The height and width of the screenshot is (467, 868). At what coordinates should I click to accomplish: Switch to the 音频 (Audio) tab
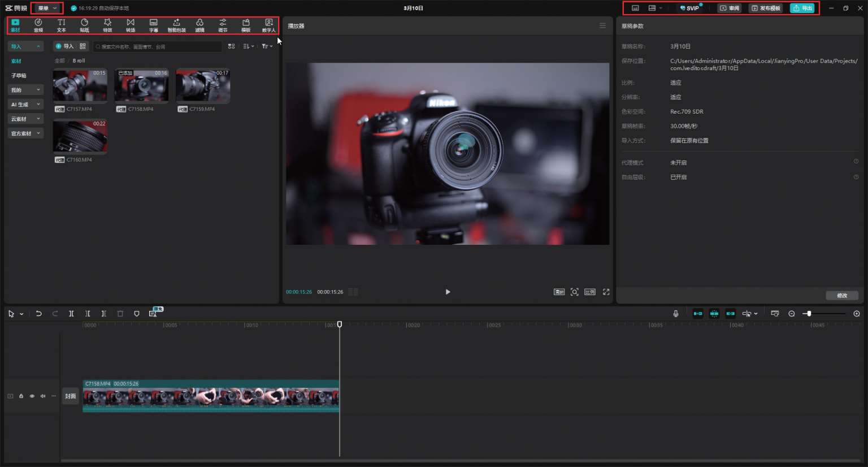click(38, 25)
